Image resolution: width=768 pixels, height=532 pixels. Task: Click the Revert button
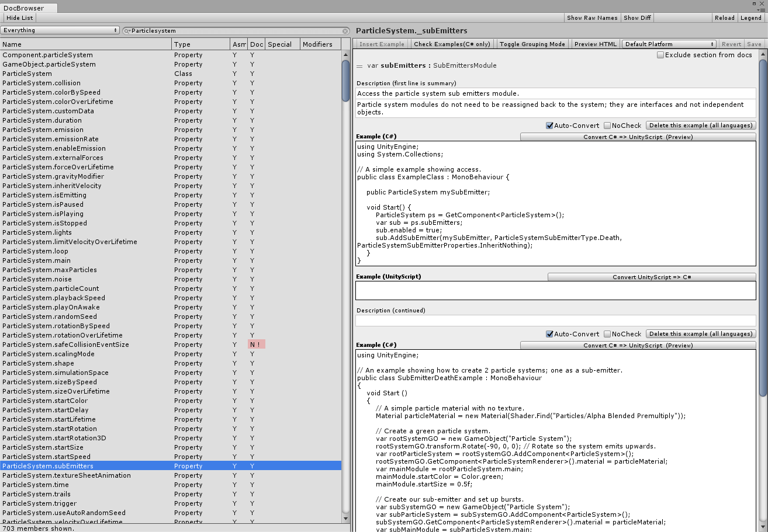[x=731, y=44]
